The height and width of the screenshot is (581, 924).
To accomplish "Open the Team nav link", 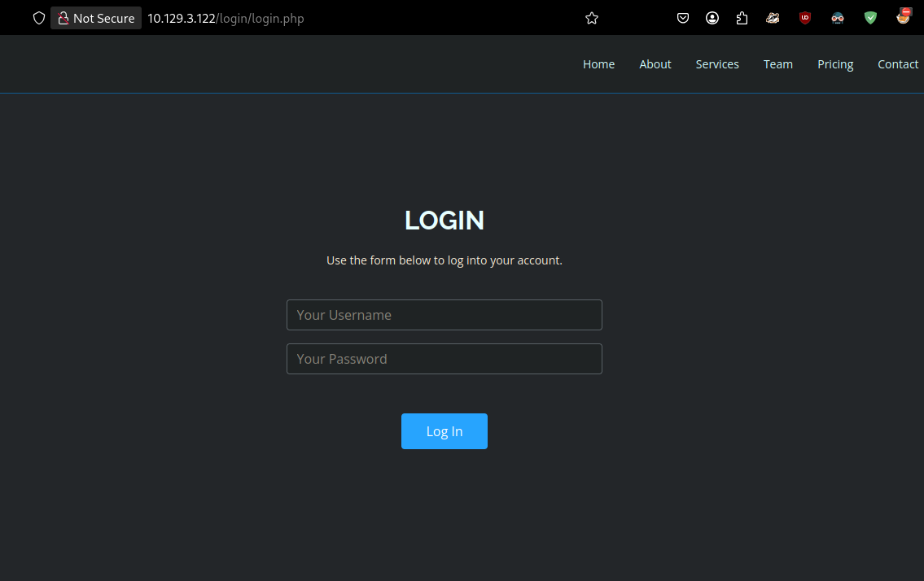I will pos(777,64).
